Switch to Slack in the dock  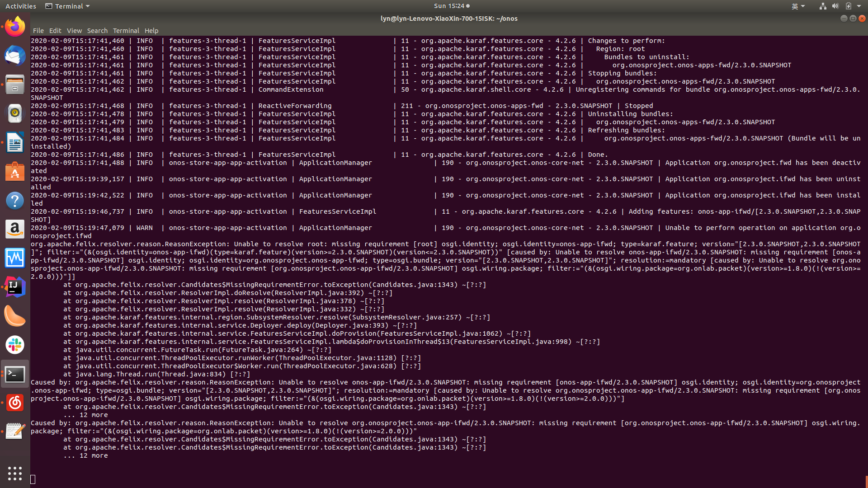pos(15,345)
